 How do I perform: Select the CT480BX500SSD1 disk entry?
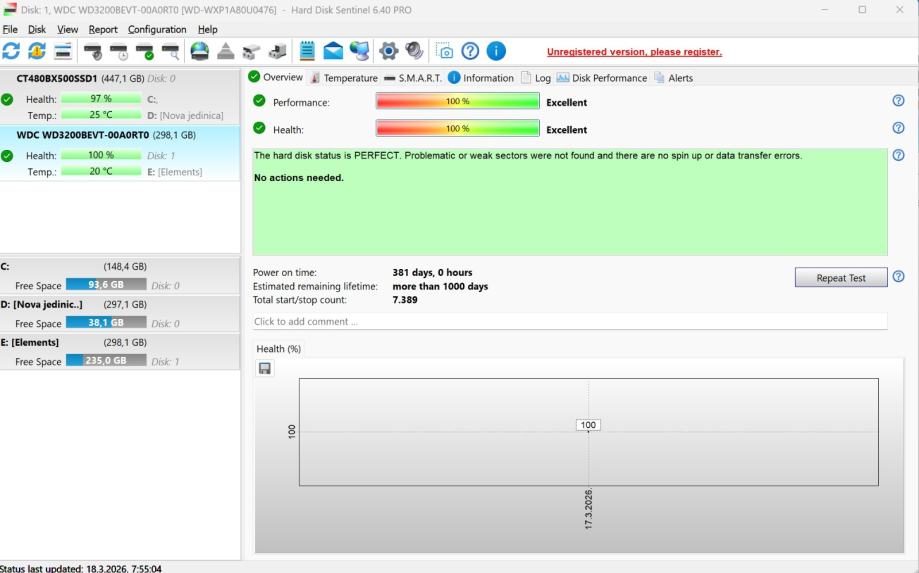(120, 96)
